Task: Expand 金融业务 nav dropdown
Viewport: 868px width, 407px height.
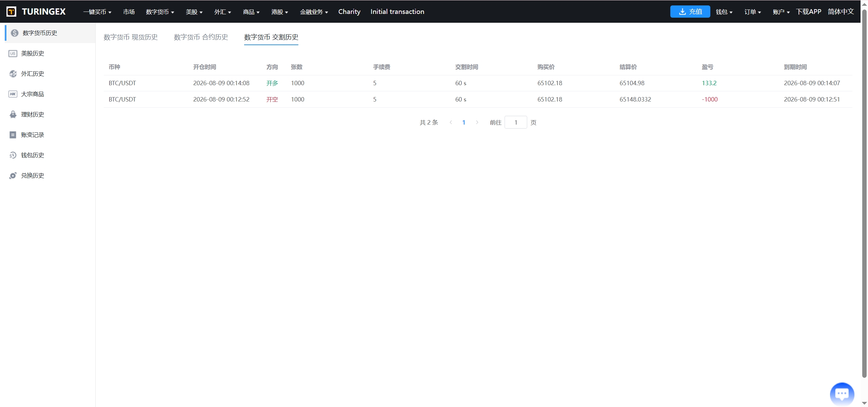Action: click(x=314, y=12)
